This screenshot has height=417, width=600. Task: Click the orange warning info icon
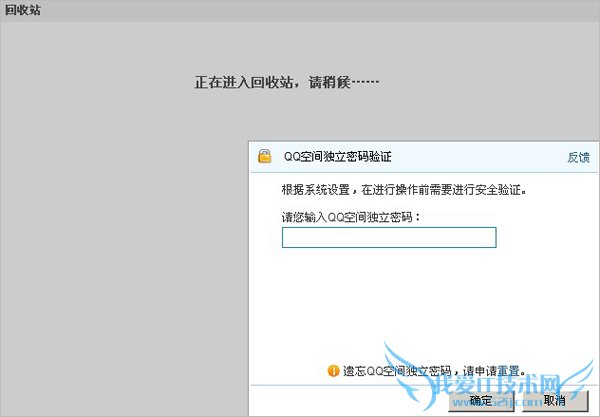pos(333,371)
